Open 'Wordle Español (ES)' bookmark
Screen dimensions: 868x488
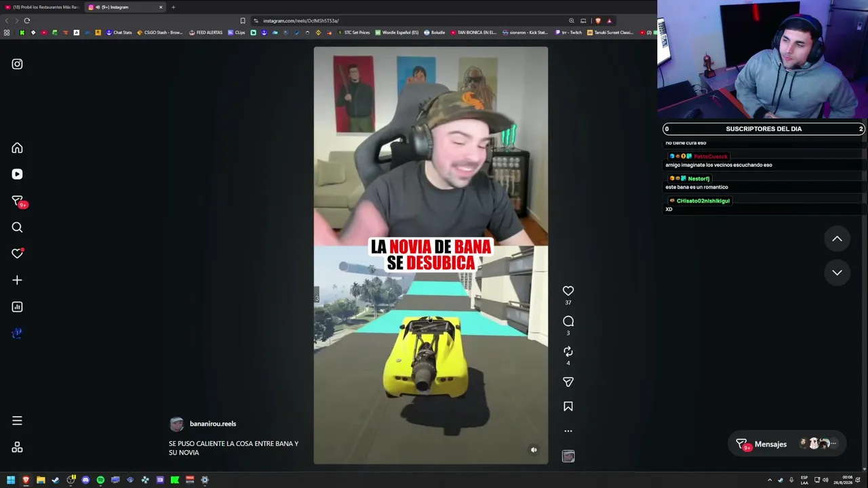(396, 33)
